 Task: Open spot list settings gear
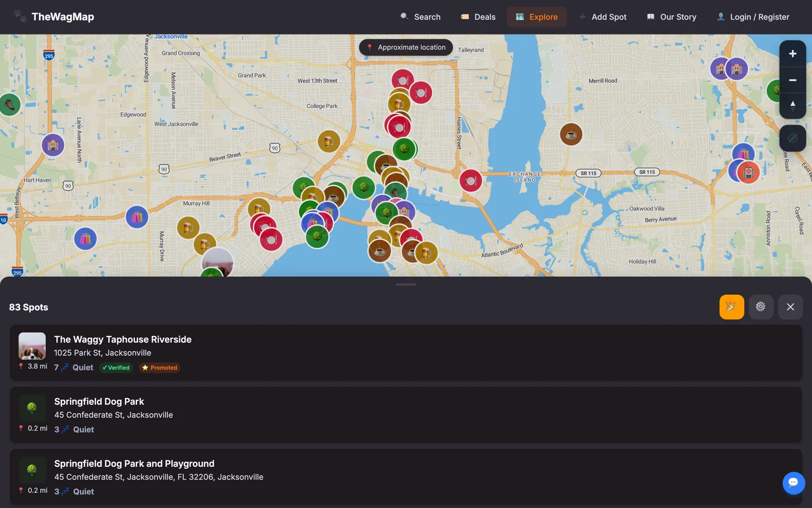(761, 307)
